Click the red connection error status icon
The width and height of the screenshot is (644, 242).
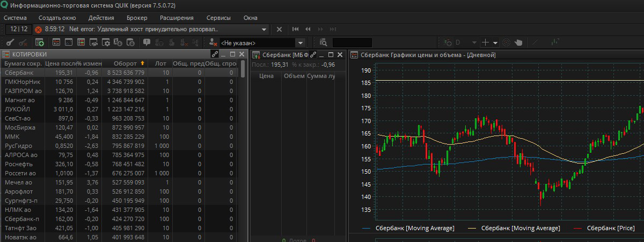pos(38,29)
